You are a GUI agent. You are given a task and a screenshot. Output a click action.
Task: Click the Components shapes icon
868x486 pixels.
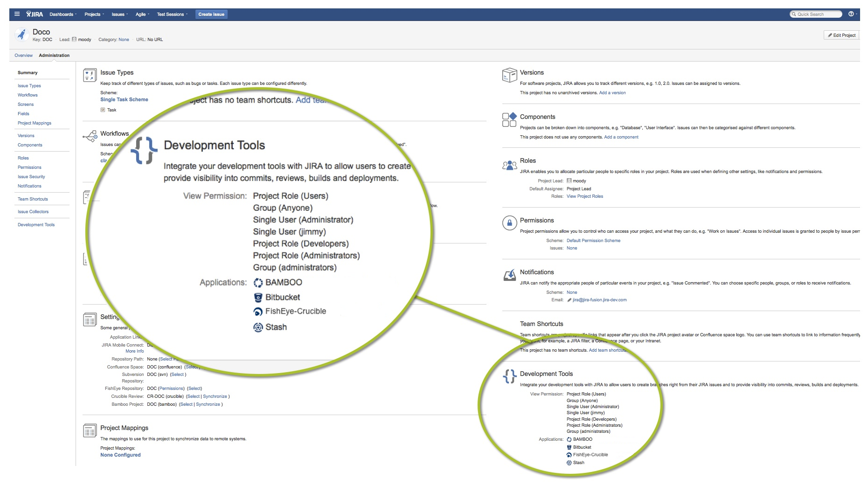click(509, 119)
